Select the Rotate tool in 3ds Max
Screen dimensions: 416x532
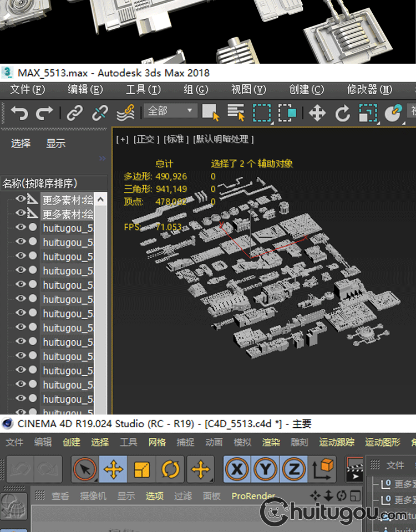click(343, 113)
